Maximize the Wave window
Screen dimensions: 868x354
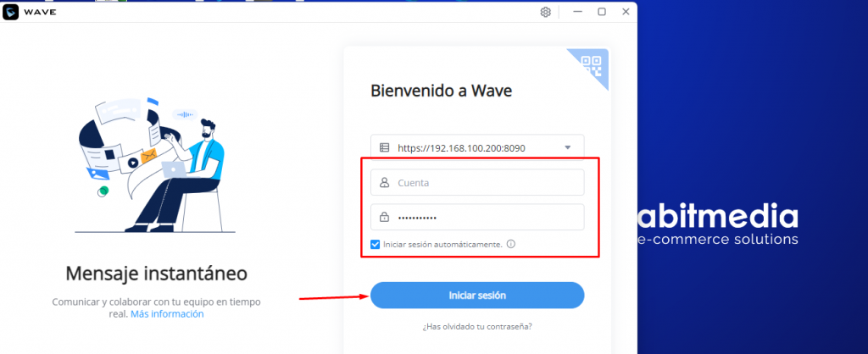click(x=602, y=12)
